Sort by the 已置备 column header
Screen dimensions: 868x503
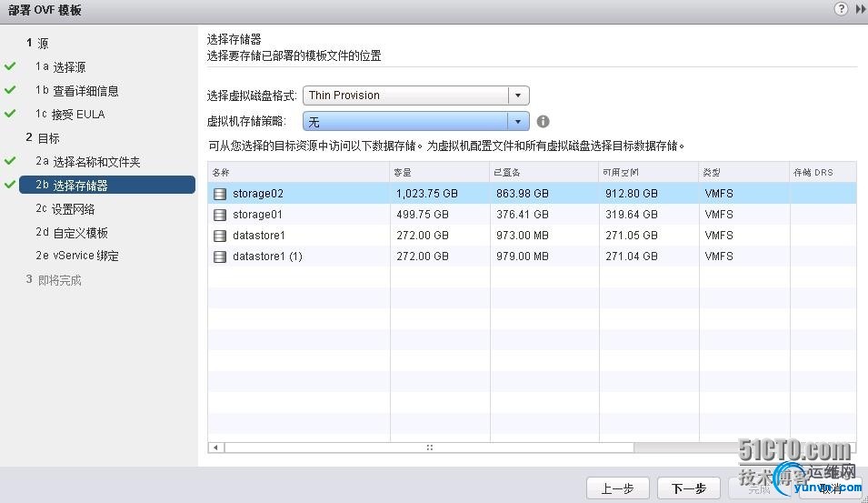pyautogui.click(x=544, y=172)
